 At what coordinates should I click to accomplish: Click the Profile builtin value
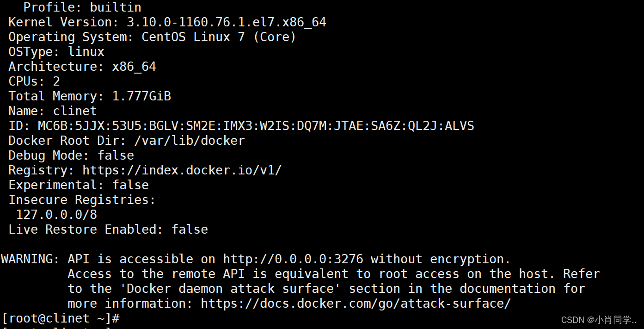click(116, 7)
